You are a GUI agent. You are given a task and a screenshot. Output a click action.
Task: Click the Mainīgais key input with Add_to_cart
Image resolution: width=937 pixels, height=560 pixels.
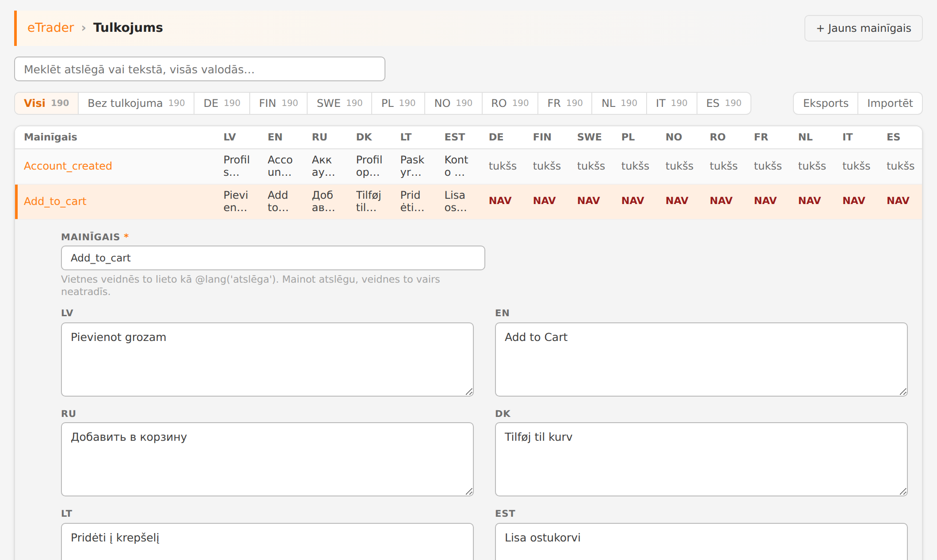click(x=273, y=258)
